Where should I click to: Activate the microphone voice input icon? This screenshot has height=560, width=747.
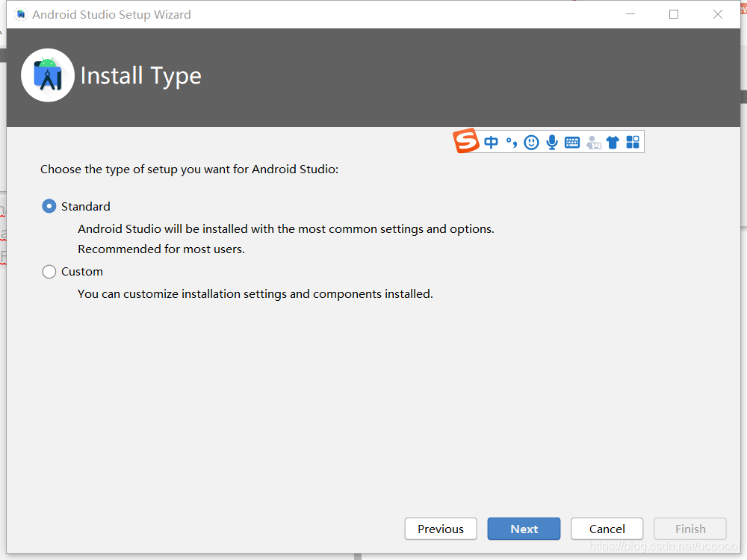[x=552, y=142]
